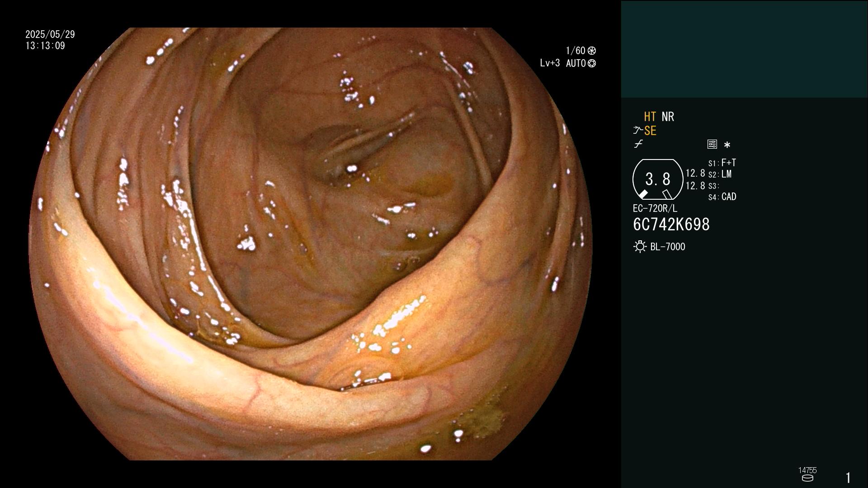Click the iris icon next to AUTO
Screen dimensions: 868x488
[x=592, y=63]
